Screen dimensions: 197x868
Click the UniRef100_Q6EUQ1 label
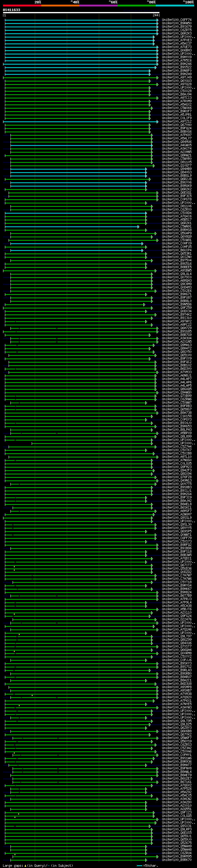[177, 192]
